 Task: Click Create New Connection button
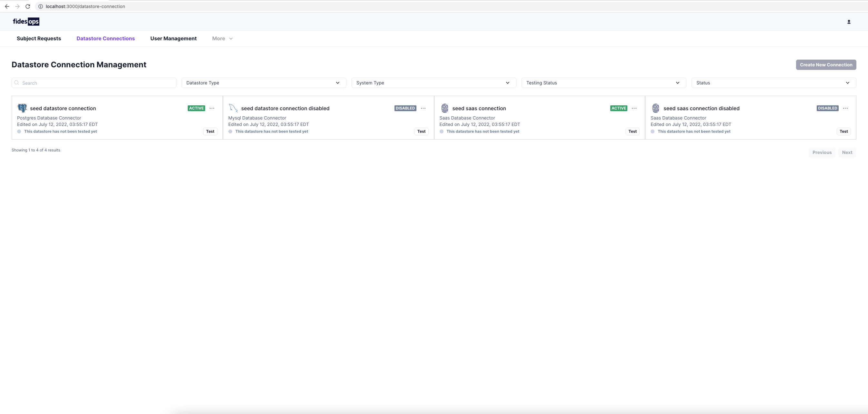(826, 65)
